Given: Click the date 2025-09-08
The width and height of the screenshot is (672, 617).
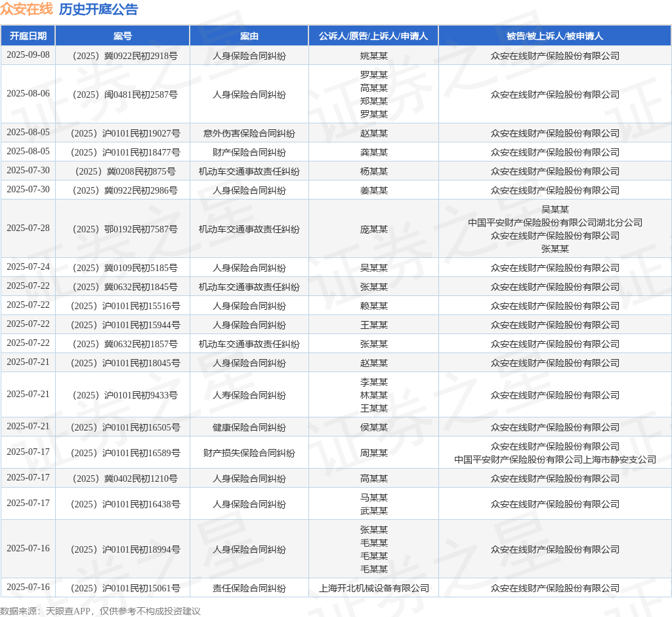Looking at the screenshot, I should tap(28, 55).
